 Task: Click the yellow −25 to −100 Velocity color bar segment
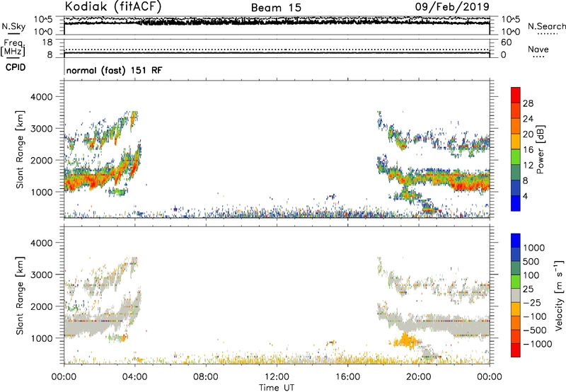pyautogui.click(x=516, y=309)
